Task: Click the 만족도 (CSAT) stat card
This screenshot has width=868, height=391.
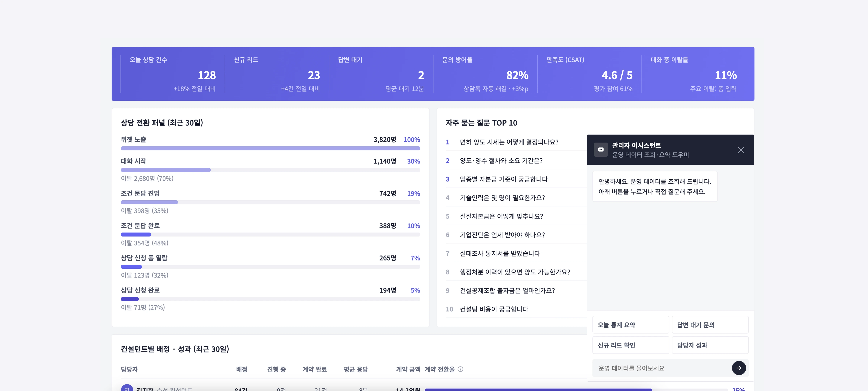Action: click(x=589, y=74)
